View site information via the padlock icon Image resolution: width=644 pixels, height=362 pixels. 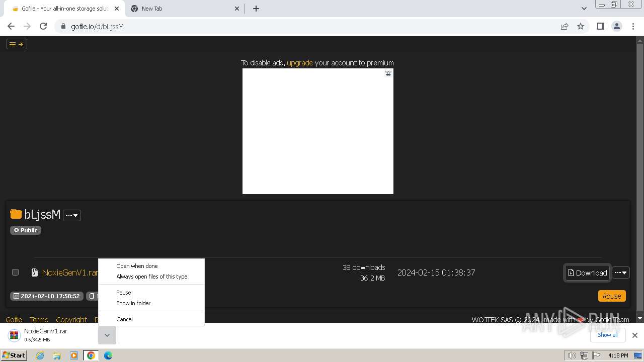point(63,26)
